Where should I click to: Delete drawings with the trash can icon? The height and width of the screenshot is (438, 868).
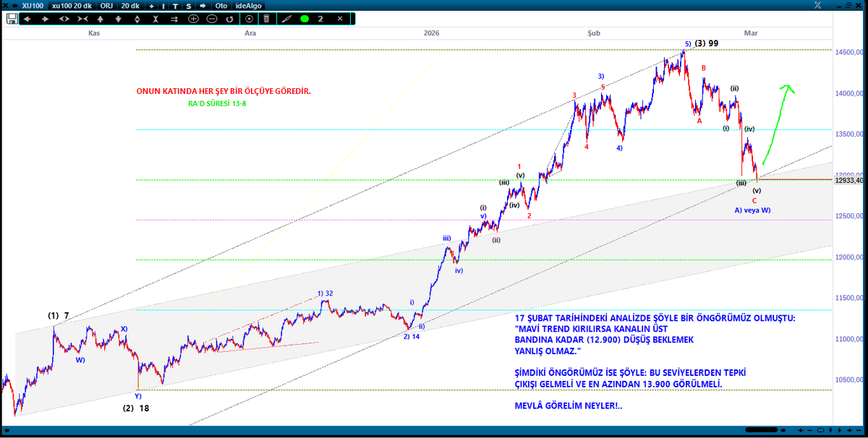tap(266, 19)
